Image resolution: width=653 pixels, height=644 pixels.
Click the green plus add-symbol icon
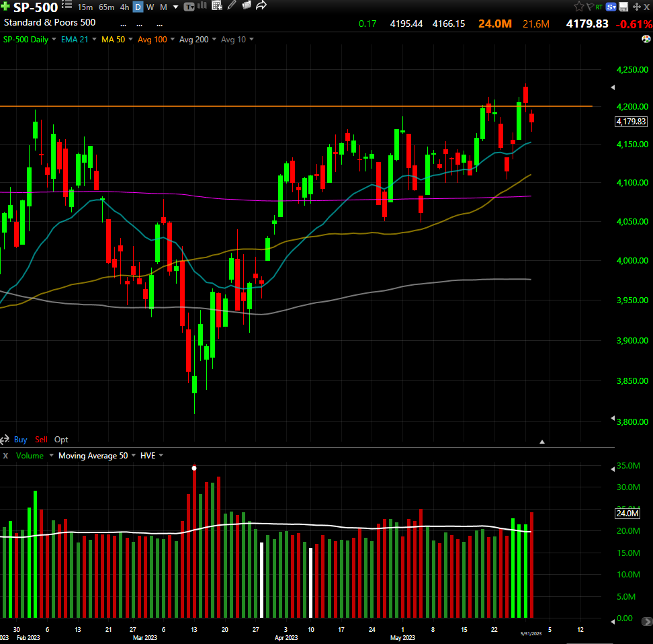click(x=5, y=6)
